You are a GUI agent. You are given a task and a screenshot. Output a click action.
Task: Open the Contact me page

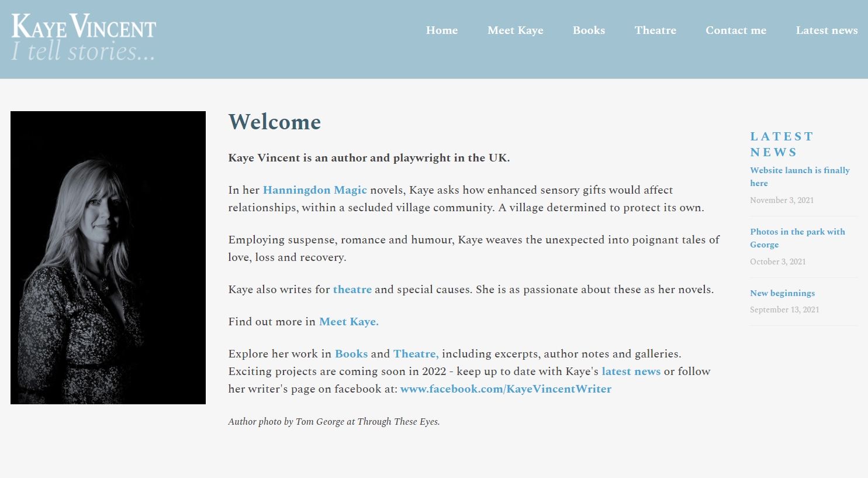(736, 30)
